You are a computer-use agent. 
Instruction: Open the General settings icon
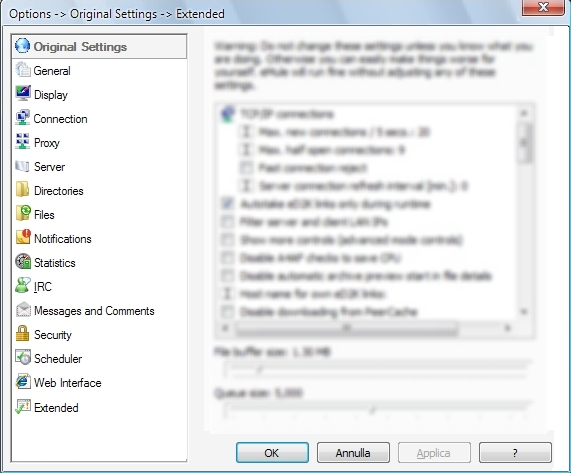[x=23, y=70]
